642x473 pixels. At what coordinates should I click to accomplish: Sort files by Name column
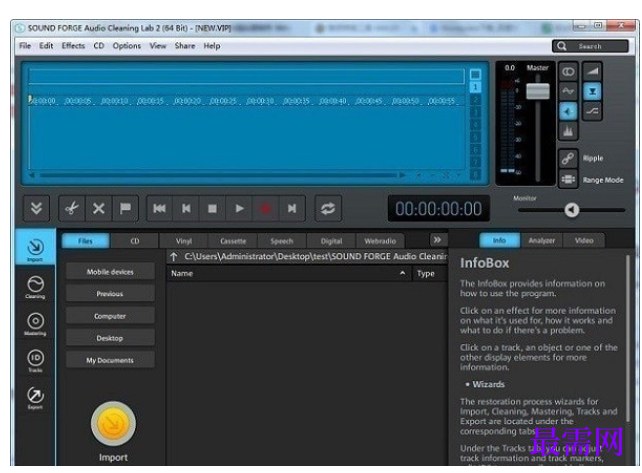289,273
